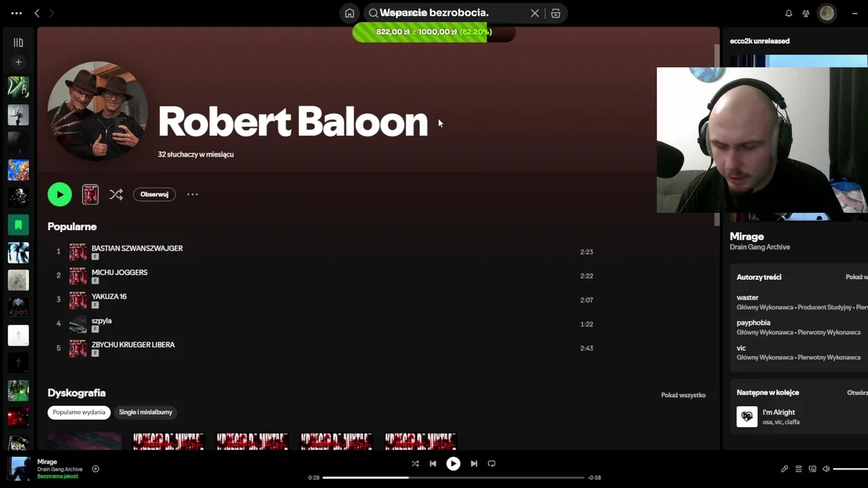The width and height of the screenshot is (868, 488).
Task: Select track BASTIAN SZWANSZWAJGER
Action: tap(137, 248)
